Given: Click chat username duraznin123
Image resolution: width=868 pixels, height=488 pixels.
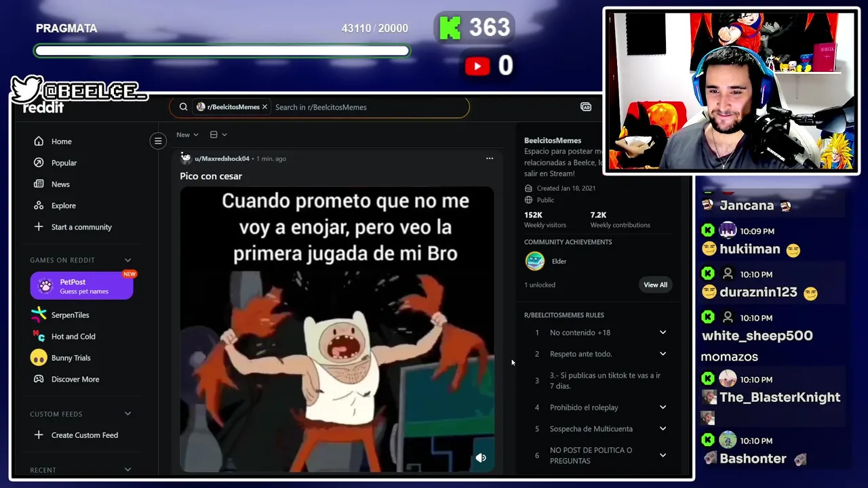Looking at the screenshot, I should click(759, 292).
